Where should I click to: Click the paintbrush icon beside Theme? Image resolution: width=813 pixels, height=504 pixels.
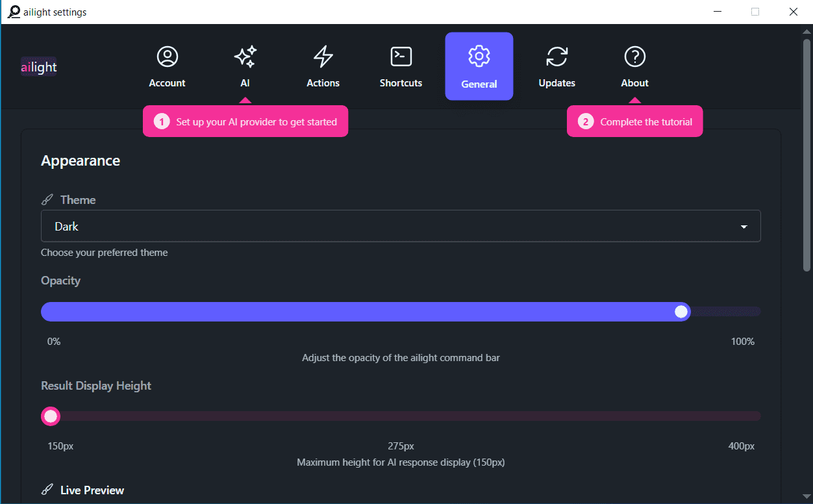tap(47, 200)
